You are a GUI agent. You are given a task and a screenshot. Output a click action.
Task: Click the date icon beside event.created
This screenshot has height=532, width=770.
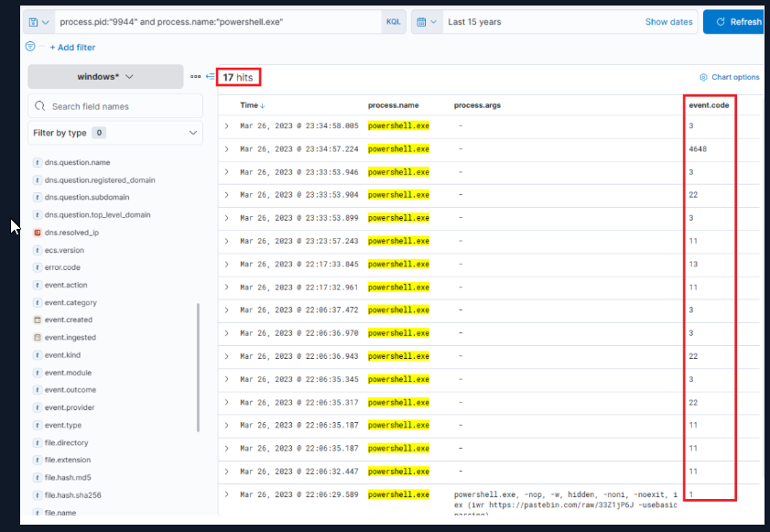[37, 320]
